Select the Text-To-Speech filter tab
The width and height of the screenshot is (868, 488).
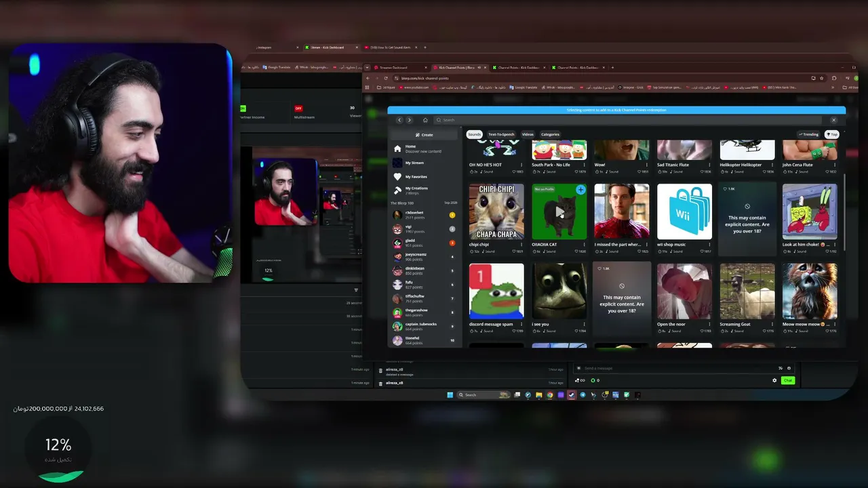501,134
